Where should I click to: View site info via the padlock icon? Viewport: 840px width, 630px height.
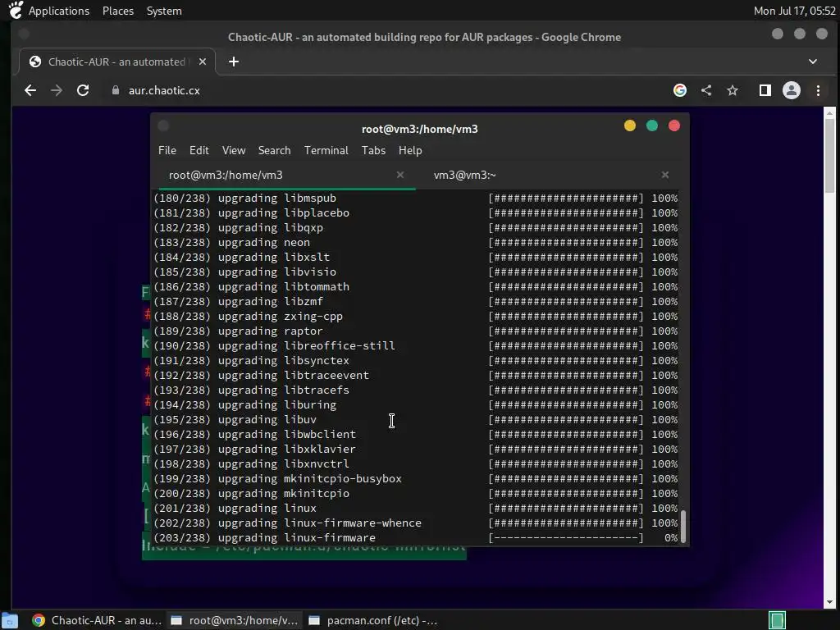tap(115, 90)
